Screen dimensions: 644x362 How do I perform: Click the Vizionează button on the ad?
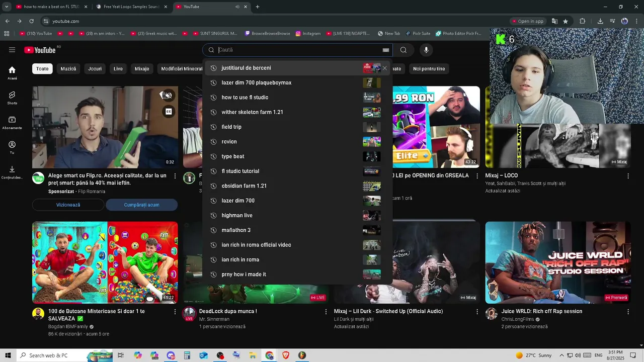click(68, 205)
